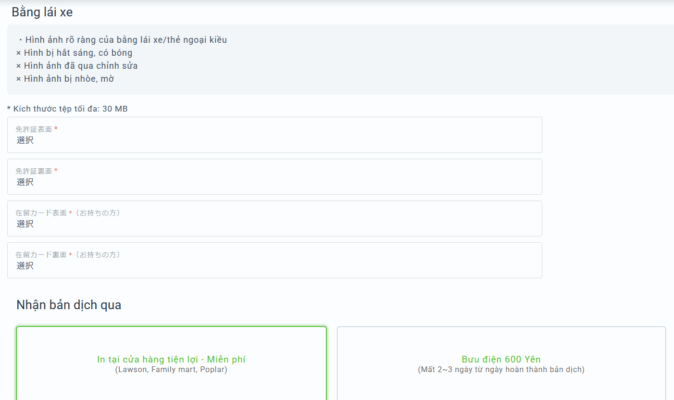Select the Bưu điện 600 Yên option card

coord(501,363)
